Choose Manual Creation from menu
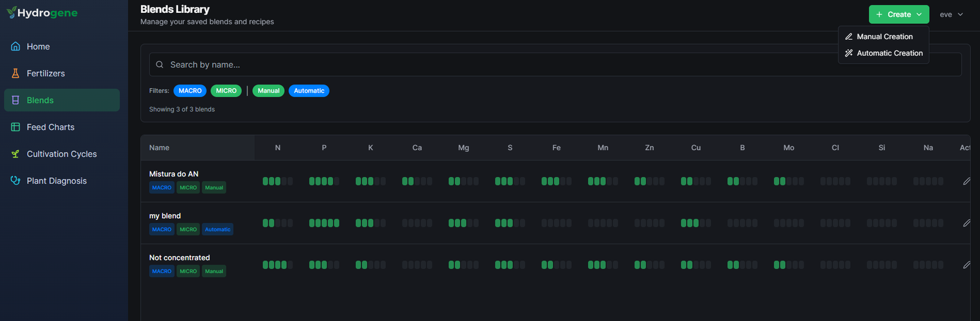980x321 pixels. pos(883,37)
